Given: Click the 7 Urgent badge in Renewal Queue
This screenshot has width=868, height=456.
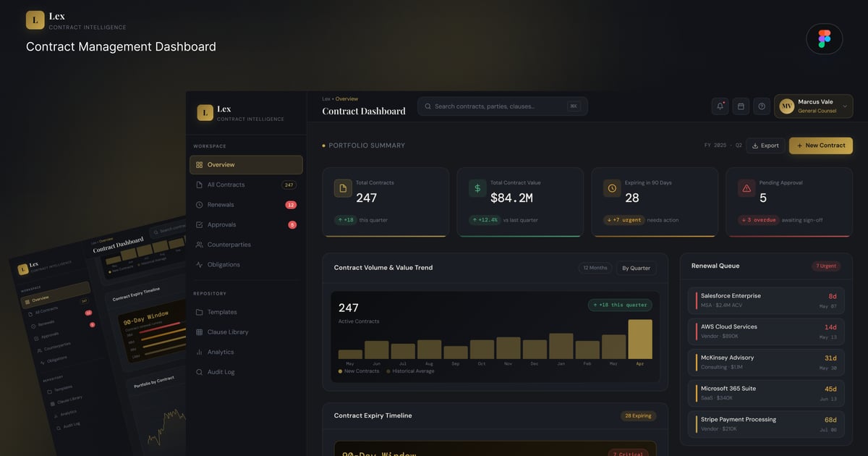Looking at the screenshot, I should coord(826,266).
